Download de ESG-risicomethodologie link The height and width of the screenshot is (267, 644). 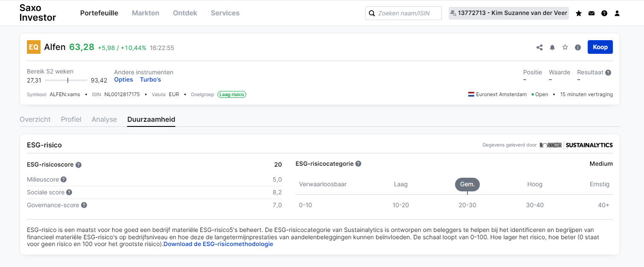[218, 244]
